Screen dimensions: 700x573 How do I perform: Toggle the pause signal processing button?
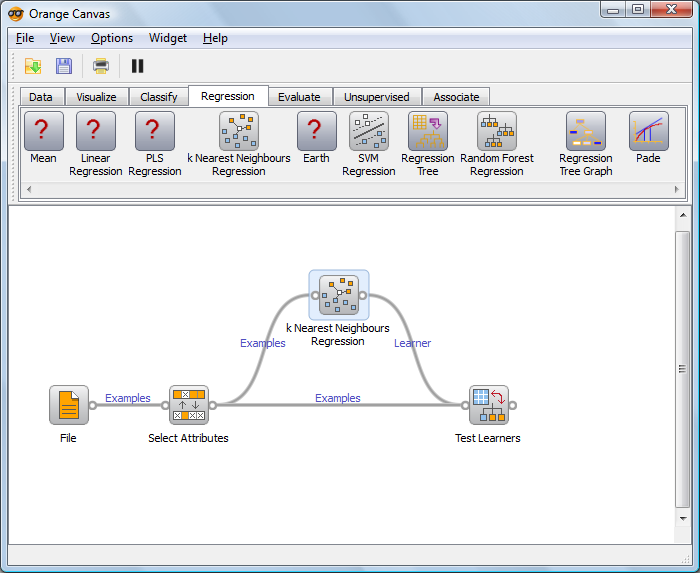pos(138,66)
